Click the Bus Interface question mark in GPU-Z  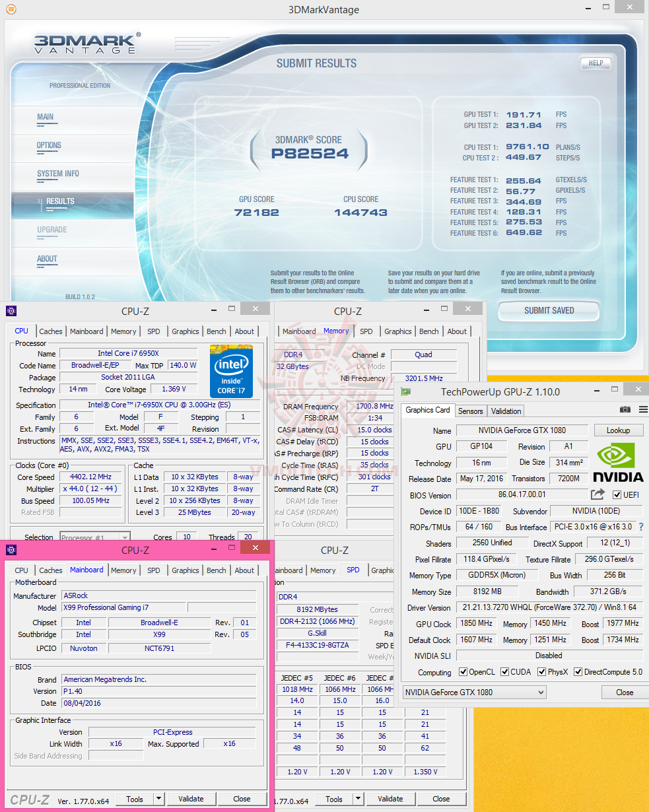pyautogui.click(x=640, y=527)
